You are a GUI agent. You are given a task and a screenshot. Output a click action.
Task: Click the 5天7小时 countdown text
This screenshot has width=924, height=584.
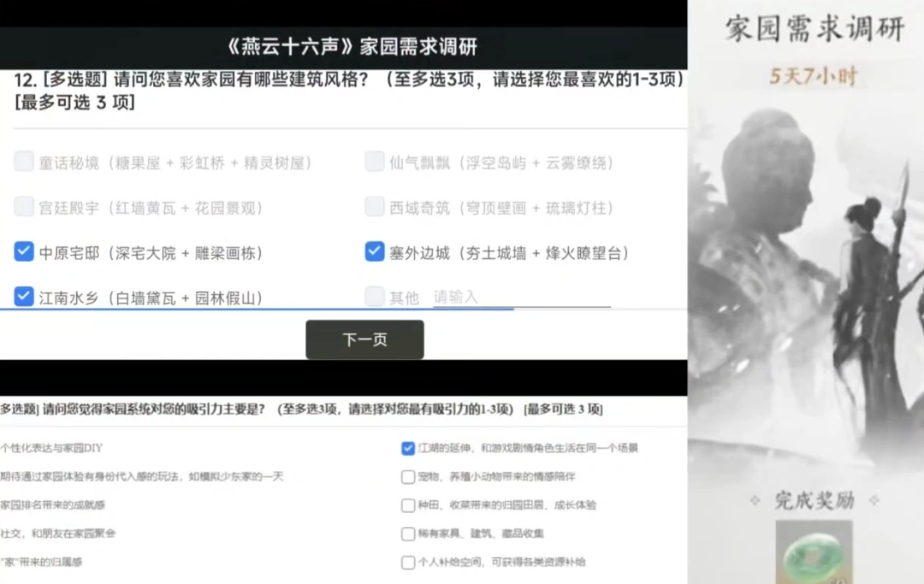click(x=814, y=77)
